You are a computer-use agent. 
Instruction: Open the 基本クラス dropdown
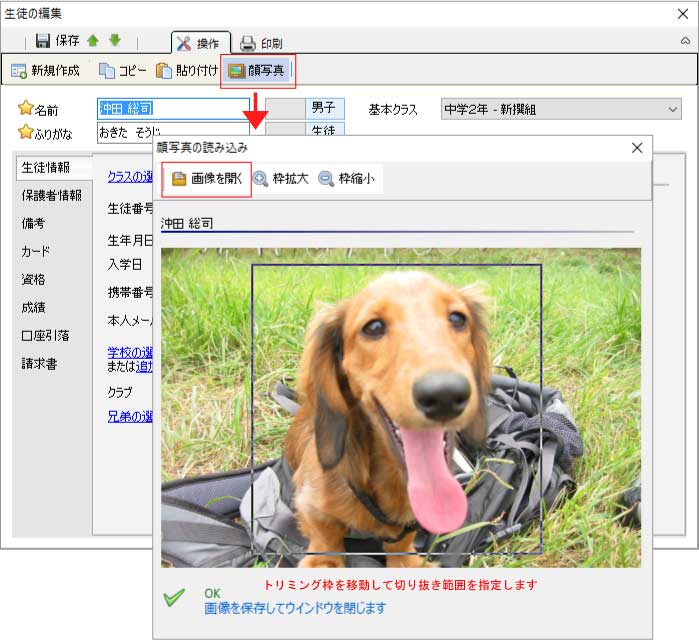click(561, 109)
